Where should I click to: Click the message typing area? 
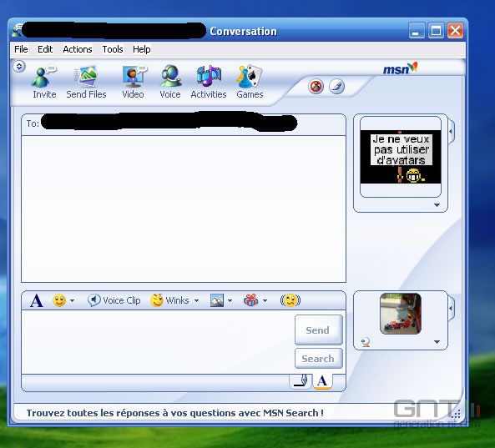click(x=158, y=342)
